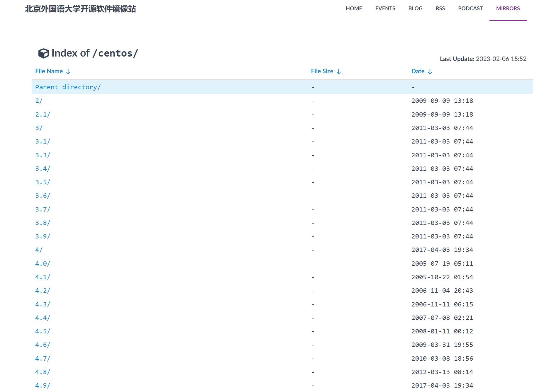Click the file size dash in the 2/ row
The height and width of the screenshot is (392, 544).
(313, 101)
